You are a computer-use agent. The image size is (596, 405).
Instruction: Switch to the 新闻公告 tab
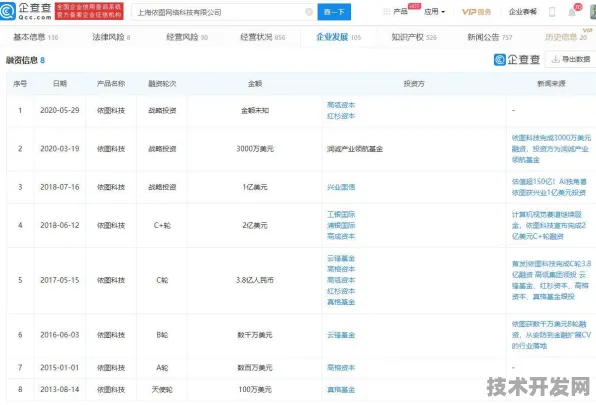(x=490, y=37)
